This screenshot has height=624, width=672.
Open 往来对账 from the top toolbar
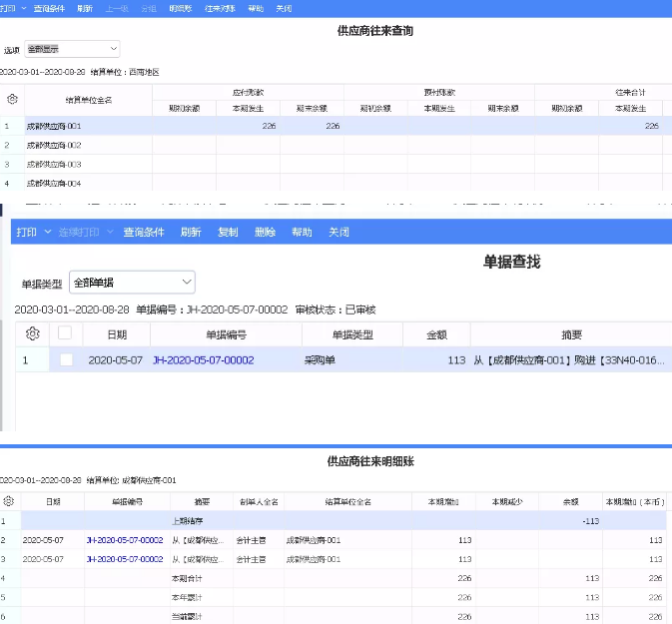220,8
